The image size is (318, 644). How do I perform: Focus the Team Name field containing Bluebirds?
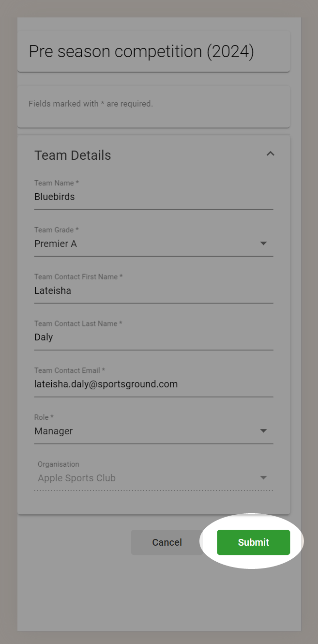153,197
